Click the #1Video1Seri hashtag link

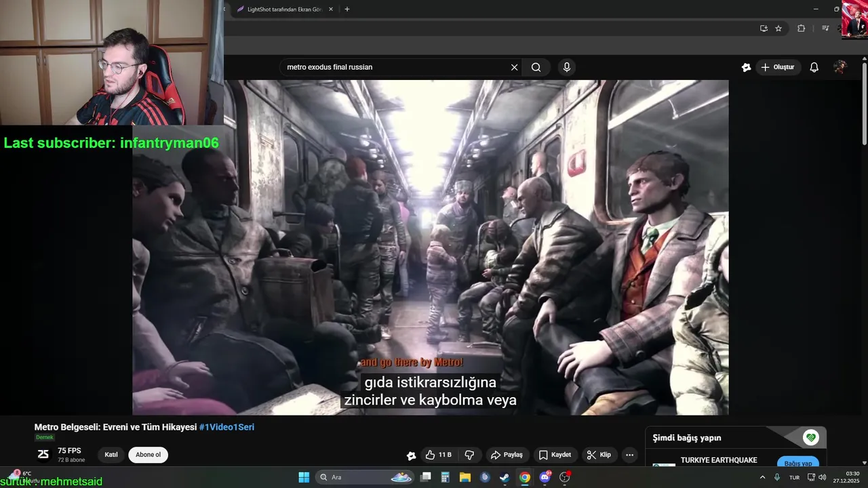(x=226, y=427)
